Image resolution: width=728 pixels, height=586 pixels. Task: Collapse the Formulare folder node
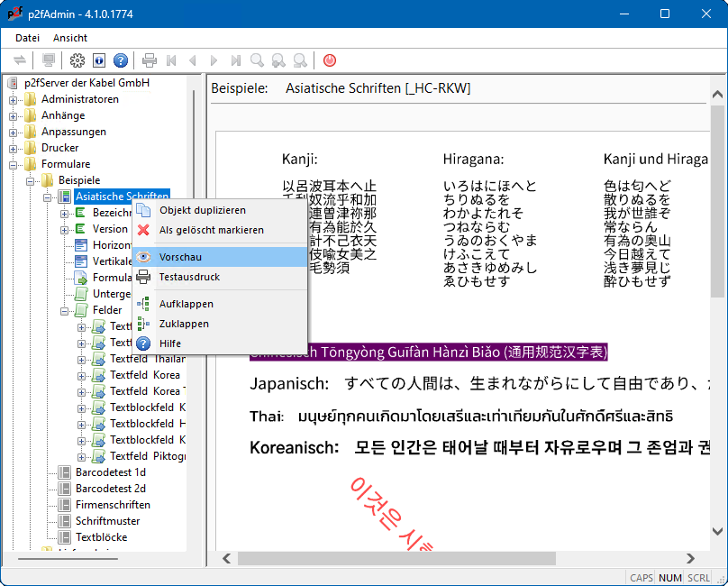coord(14,164)
